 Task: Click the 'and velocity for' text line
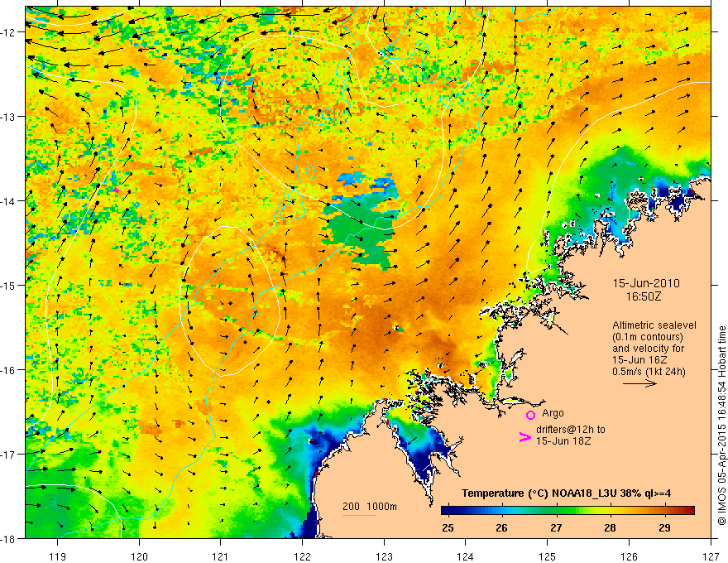click(648, 348)
